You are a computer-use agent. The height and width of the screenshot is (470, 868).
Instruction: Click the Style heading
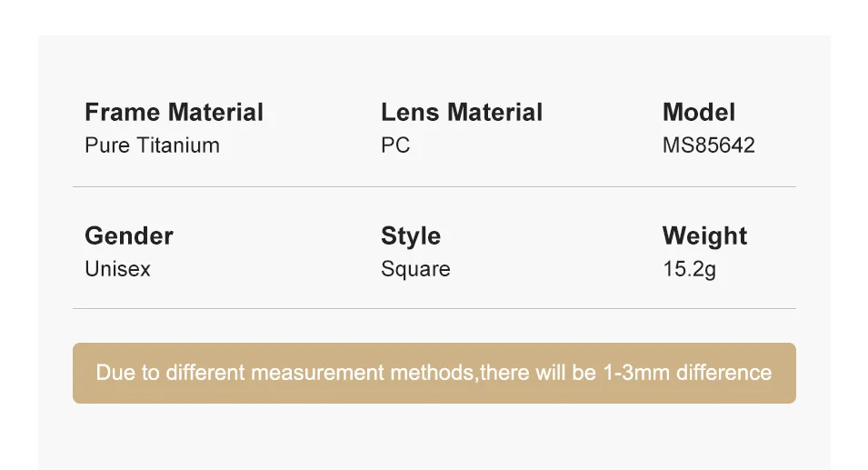[410, 236]
